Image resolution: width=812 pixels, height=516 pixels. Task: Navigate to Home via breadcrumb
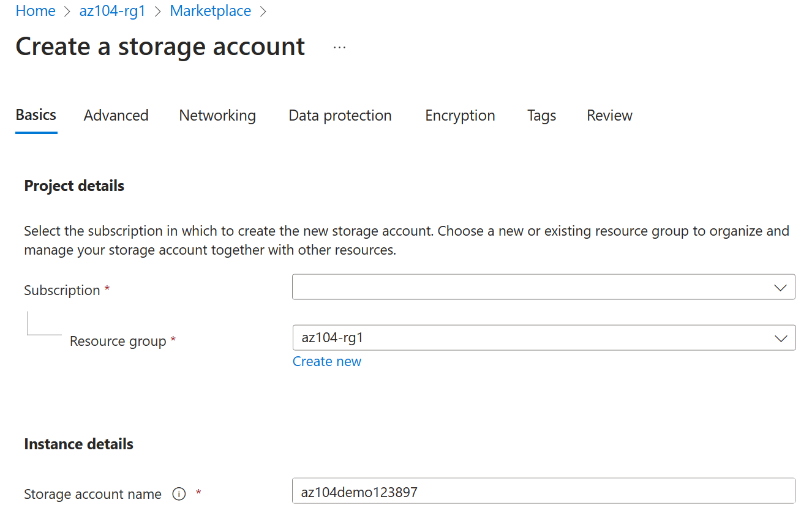pos(35,11)
